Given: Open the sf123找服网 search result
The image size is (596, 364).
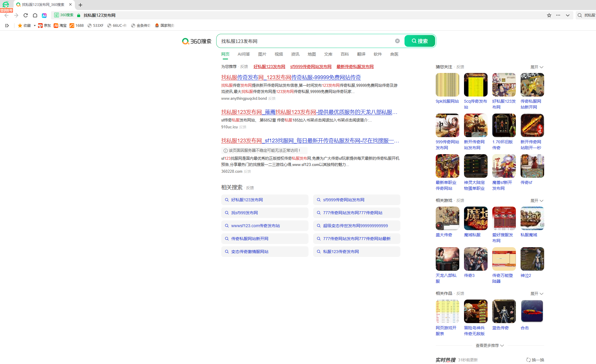Looking at the screenshot, I should (x=310, y=141).
